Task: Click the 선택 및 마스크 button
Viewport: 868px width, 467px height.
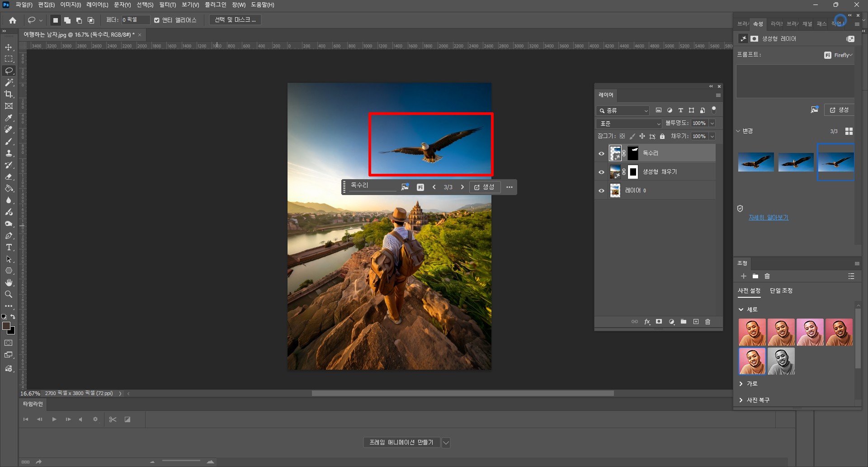Action: point(235,20)
